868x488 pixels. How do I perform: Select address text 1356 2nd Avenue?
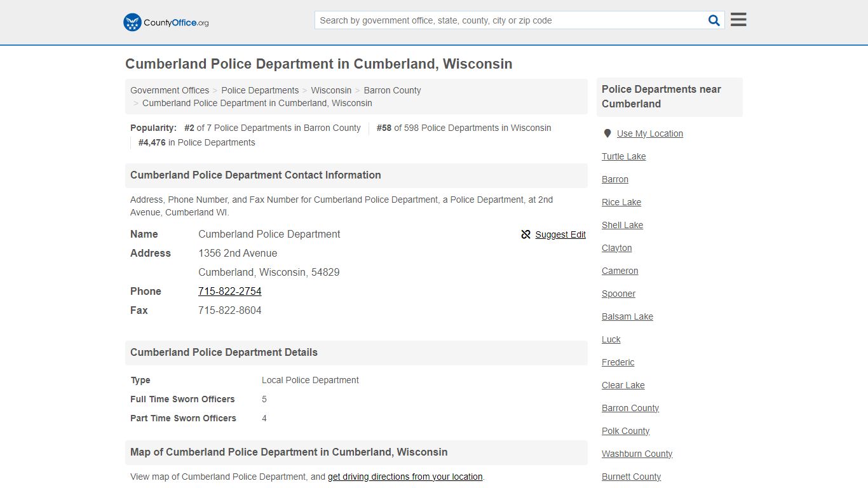pos(238,253)
